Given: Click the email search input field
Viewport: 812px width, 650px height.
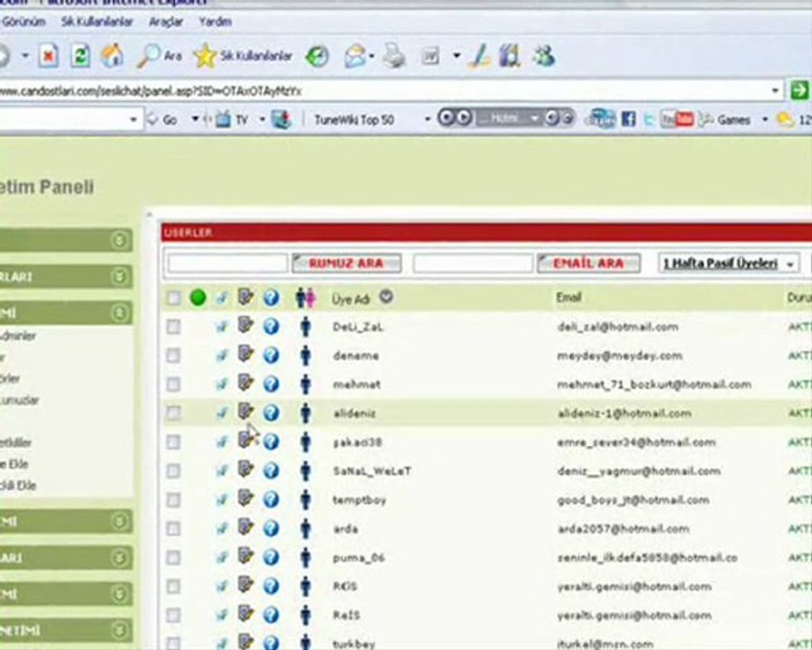Looking at the screenshot, I should tap(473, 264).
